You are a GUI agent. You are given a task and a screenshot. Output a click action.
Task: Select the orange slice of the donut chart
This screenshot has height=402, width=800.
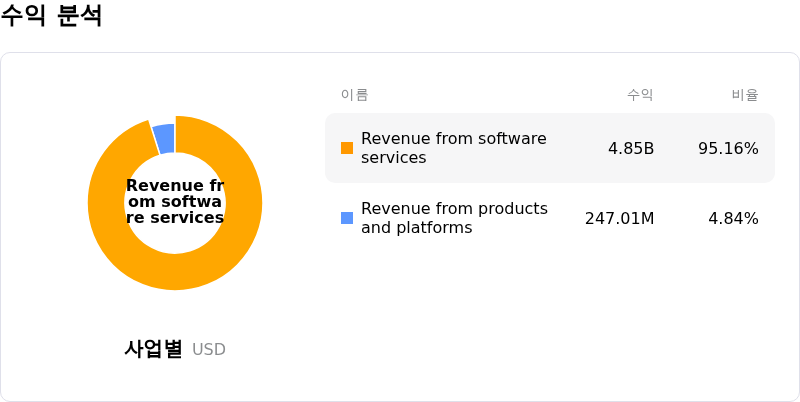[175, 270]
